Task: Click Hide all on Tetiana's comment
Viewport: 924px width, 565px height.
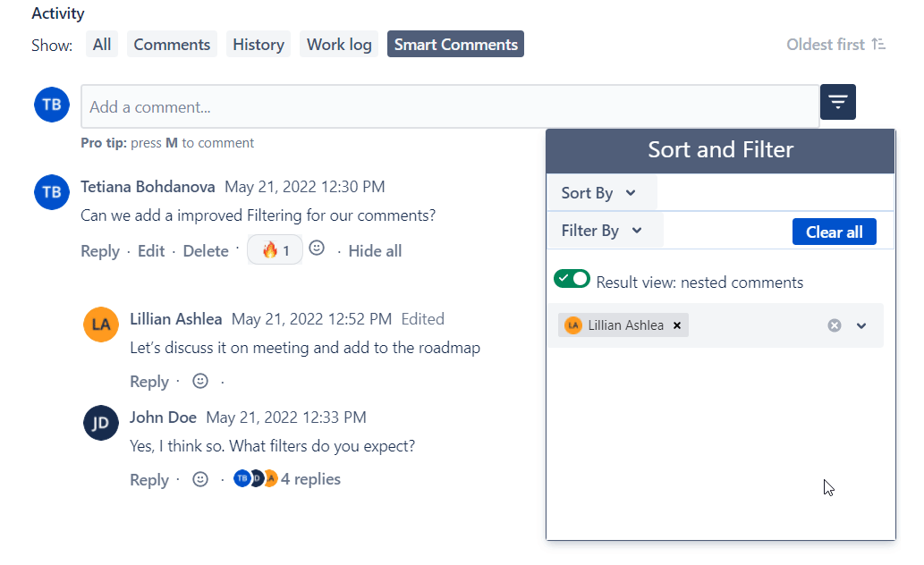Action: 375,251
